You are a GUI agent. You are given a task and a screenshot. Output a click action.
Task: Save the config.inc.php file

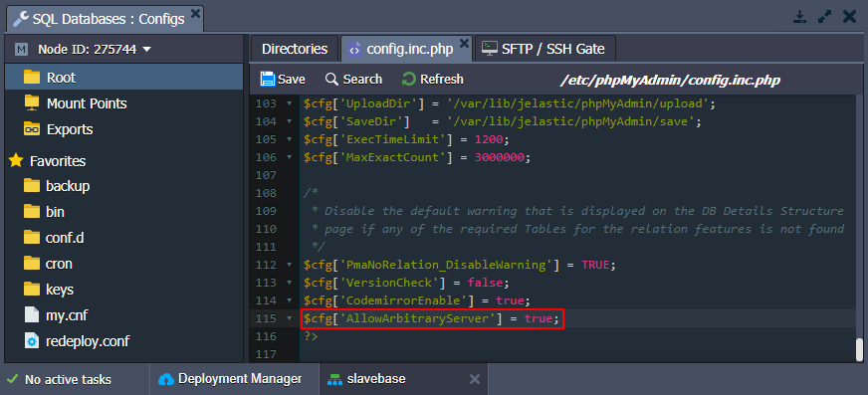[283, 80]
